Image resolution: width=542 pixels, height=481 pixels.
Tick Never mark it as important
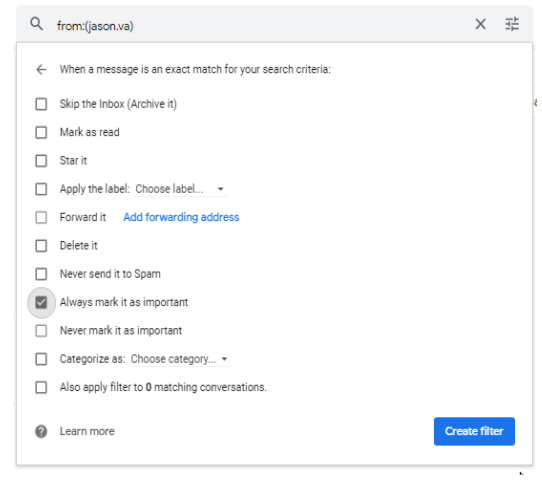(41, 331)
